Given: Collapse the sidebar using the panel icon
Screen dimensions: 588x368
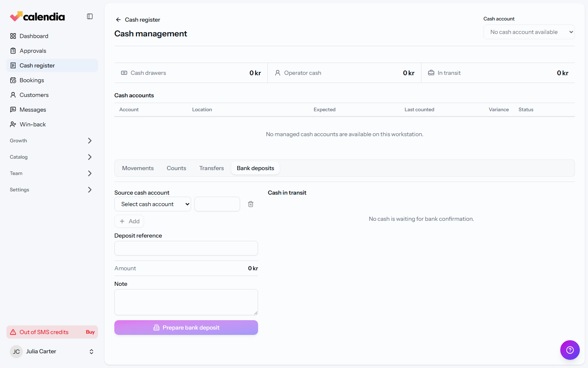Looking at the screenshot, I should pyautogui.click(x=90, y=16).
